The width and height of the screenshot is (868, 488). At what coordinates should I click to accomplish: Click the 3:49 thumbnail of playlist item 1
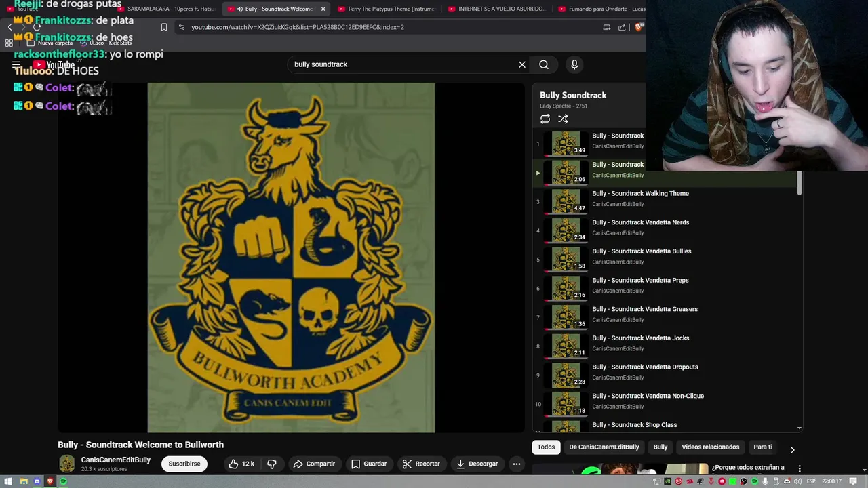(566, 143)
